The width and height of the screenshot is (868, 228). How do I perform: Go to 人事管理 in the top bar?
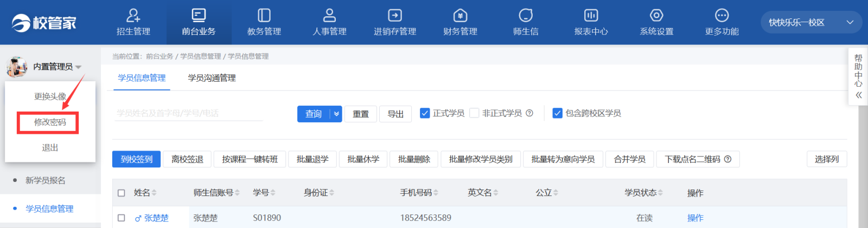point(329,22)
